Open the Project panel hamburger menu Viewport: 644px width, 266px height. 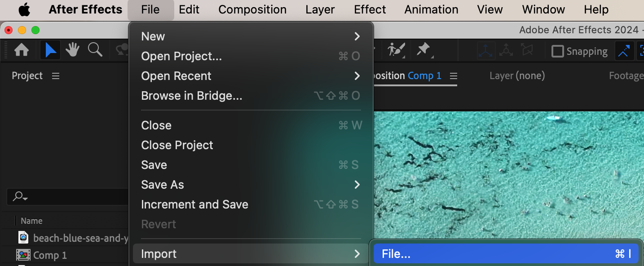click(56, 76)
